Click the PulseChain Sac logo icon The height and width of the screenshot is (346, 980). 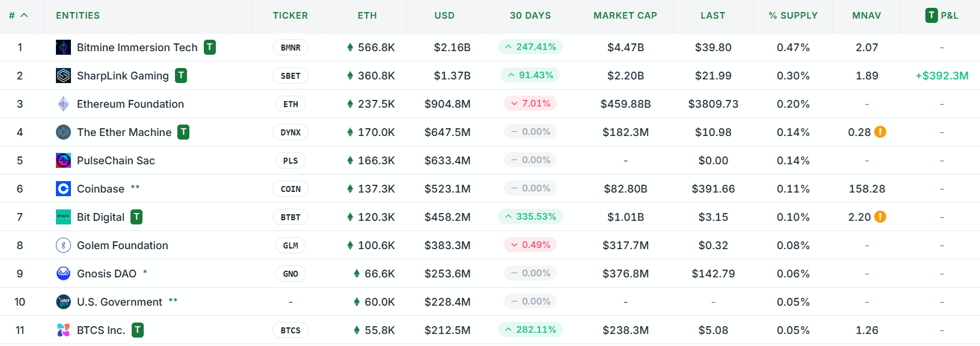tap(63, 161)
